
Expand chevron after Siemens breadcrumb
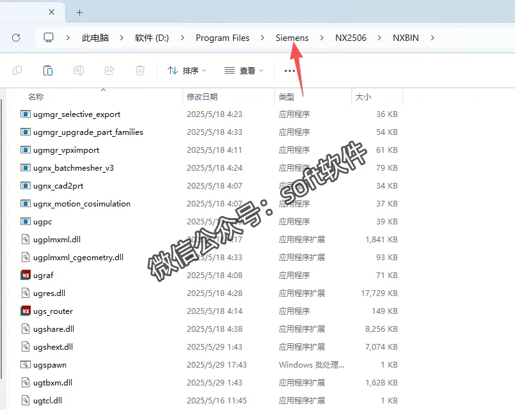coord(322,38)
